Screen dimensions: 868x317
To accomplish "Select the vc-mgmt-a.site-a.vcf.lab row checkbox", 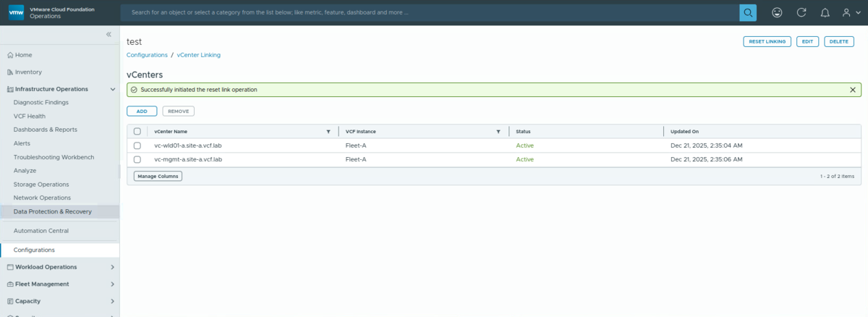I will click(x=137, y=159).
